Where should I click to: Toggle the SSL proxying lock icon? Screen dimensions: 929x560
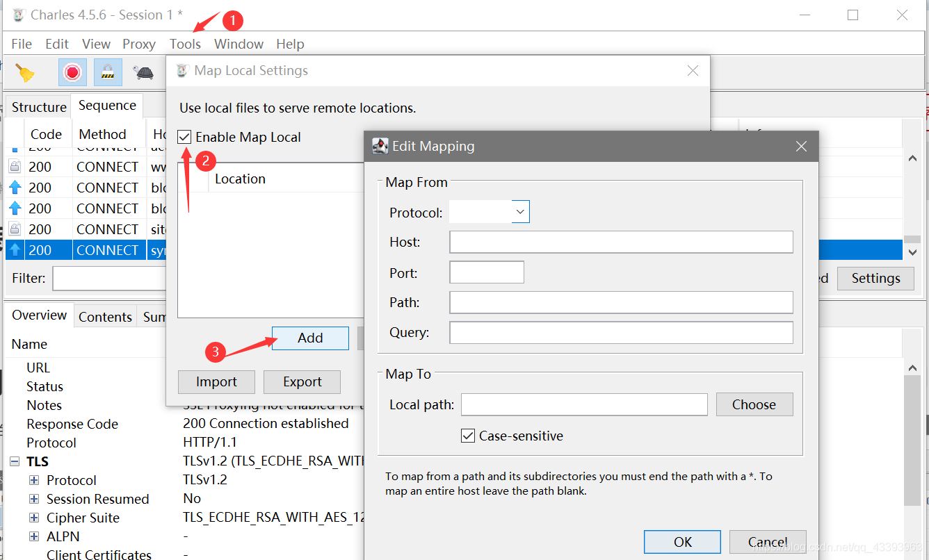click(108, 72)
